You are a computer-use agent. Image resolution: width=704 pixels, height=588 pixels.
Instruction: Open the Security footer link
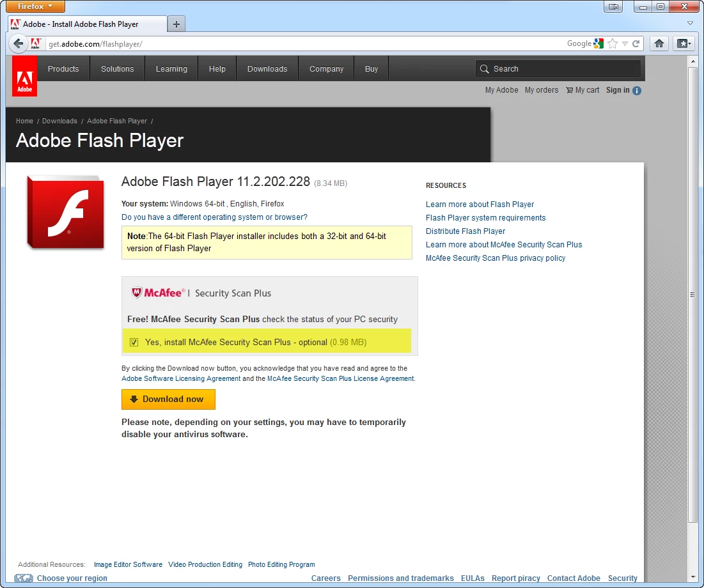pyautogui.click(x=623, y=578)
